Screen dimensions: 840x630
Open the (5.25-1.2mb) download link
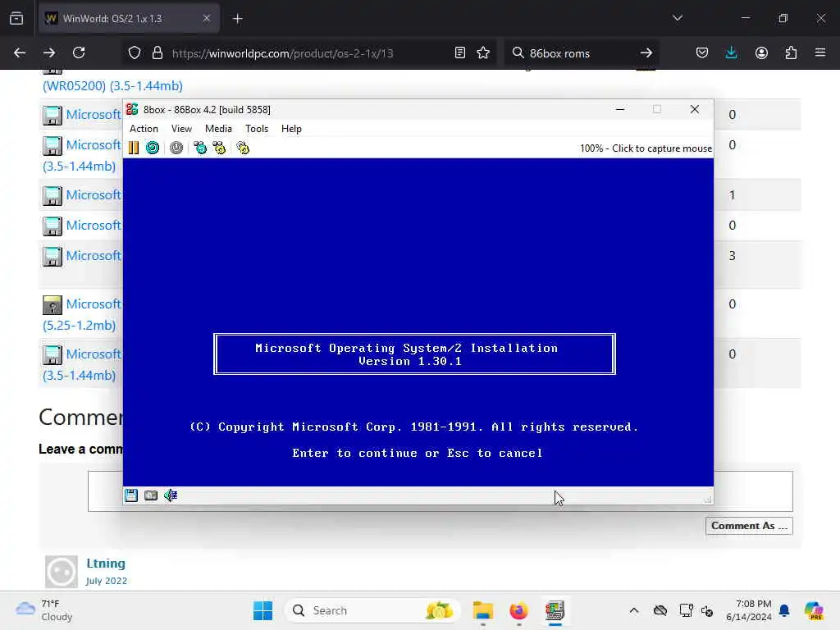click(79, 325)
